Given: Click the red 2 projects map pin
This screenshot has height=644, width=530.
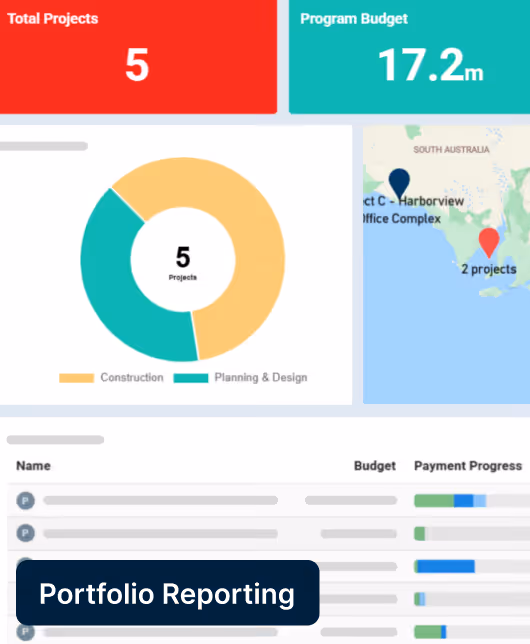Looking at the screenshot, I should tap(489, 242).
